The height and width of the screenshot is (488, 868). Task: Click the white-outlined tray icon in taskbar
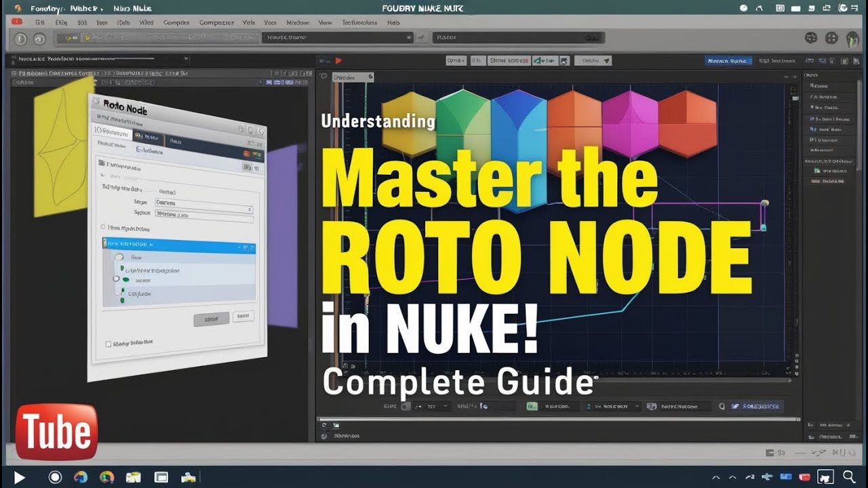(x=825, y=477)
